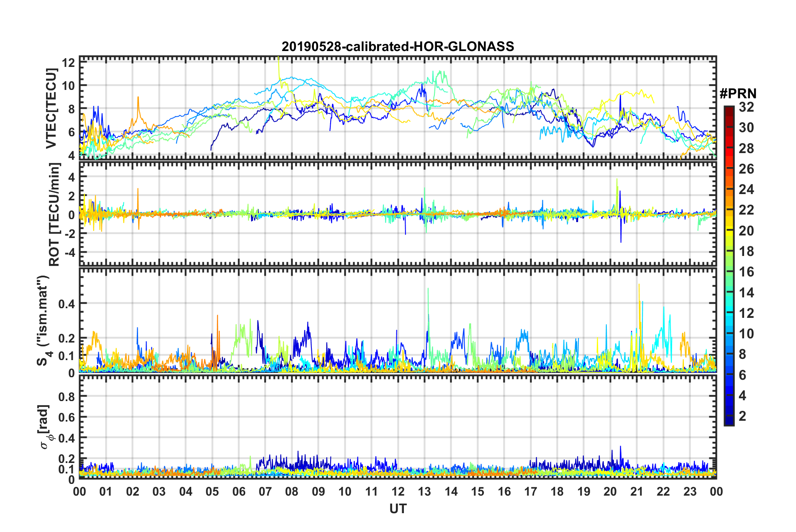This screenshot has width=796, height=532.
Task: Select the VTEC[TECU] y-axis label
Action: pyautogui.click(x=51, y=108)
